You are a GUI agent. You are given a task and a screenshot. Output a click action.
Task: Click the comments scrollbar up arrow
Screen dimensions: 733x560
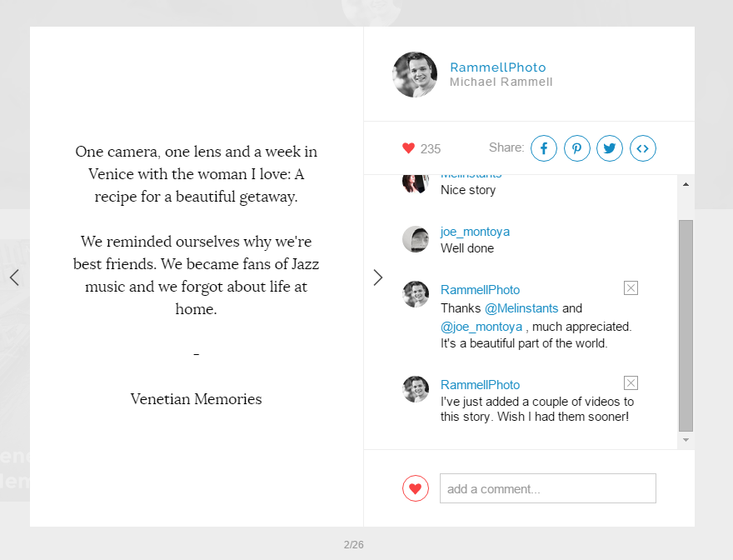pos(686,184)
